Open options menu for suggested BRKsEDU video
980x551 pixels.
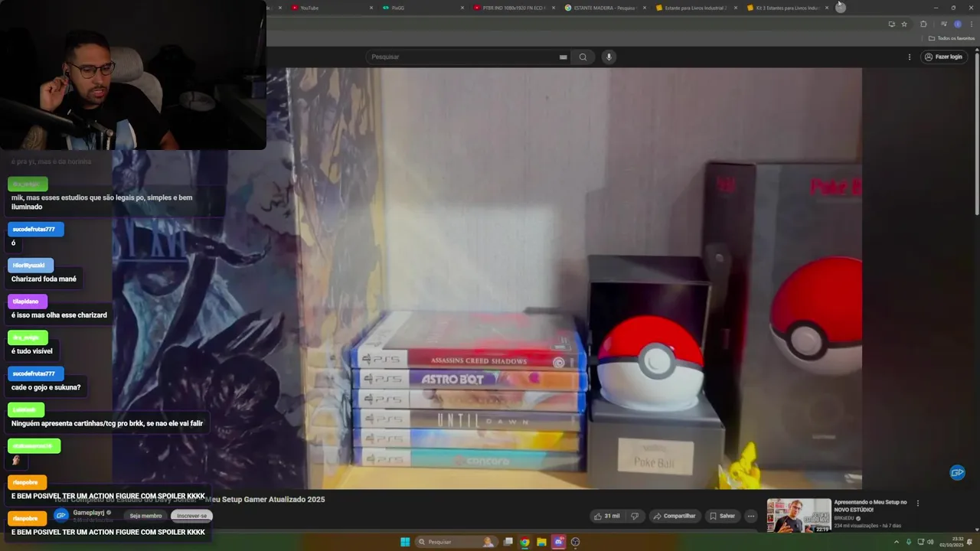918,503
